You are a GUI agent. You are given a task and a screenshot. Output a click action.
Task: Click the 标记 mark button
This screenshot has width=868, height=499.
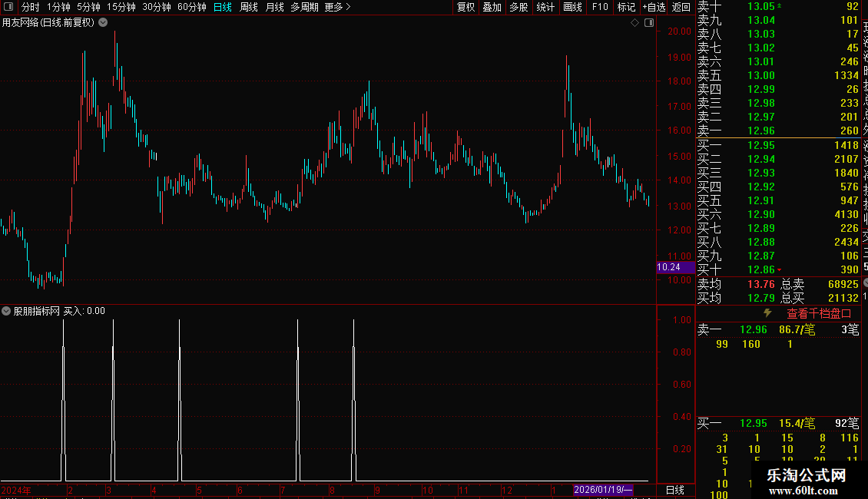click(x=626, y=7)
